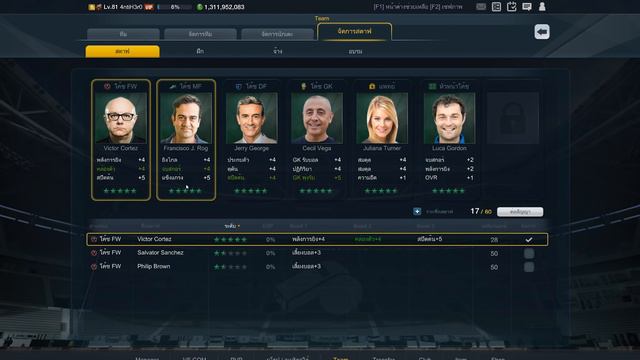Click the 17/60 staff count

click(x=481, y=211)
